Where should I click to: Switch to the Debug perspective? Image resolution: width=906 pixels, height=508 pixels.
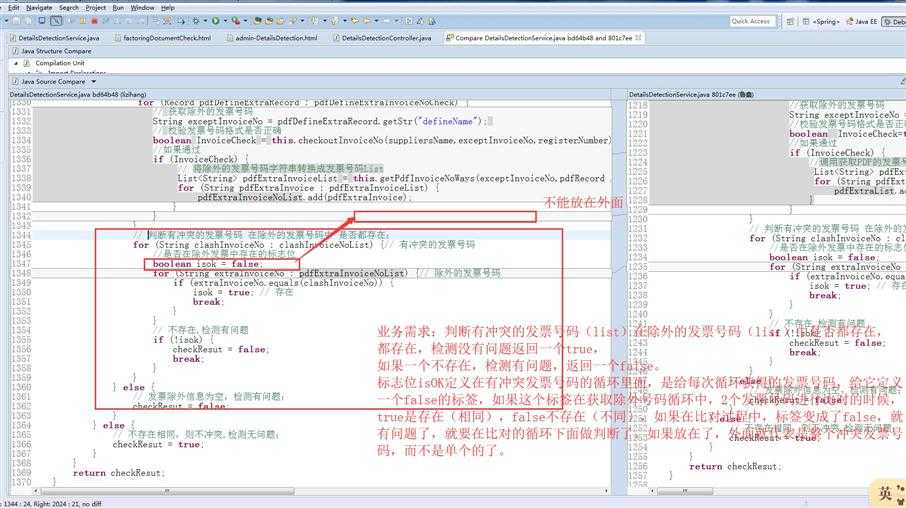[x=894, y=21]
